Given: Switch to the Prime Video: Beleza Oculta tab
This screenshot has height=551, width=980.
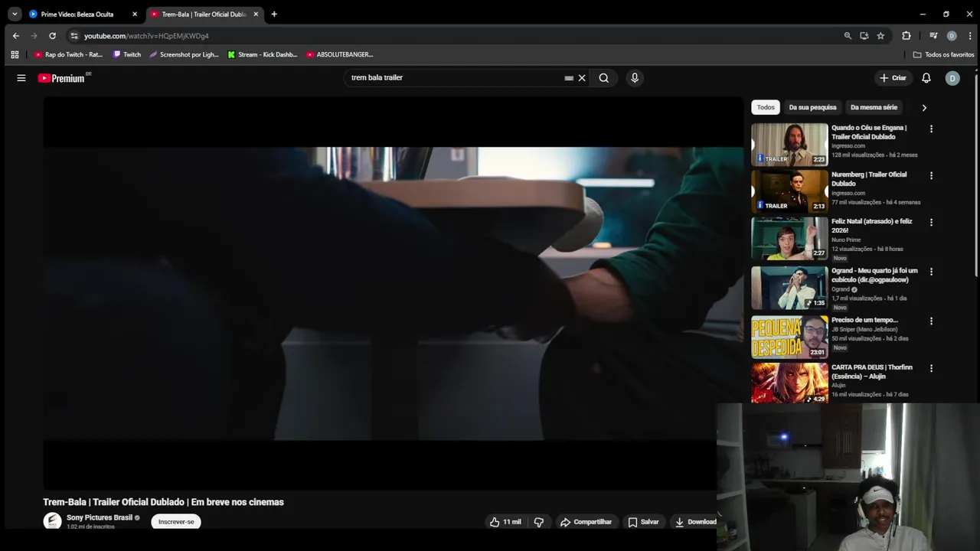Looking at the screenshot, I should click(77, 15).
